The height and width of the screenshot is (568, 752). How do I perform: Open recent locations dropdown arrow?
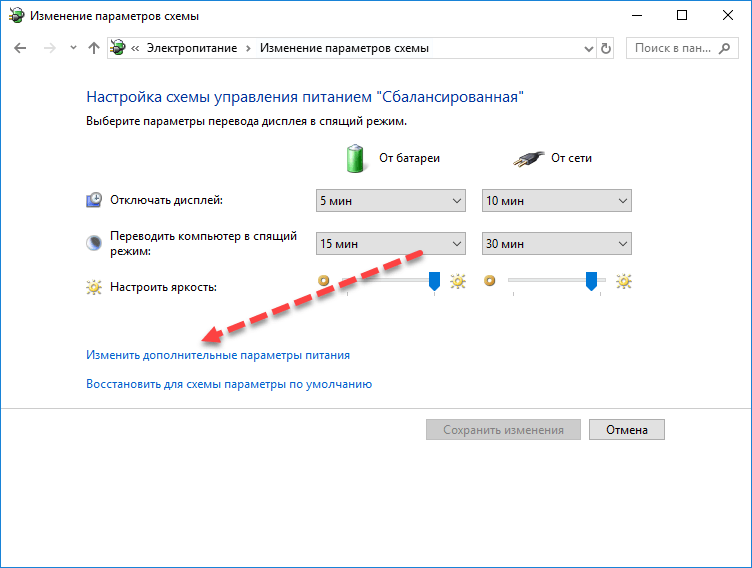[x=73, y=47]
